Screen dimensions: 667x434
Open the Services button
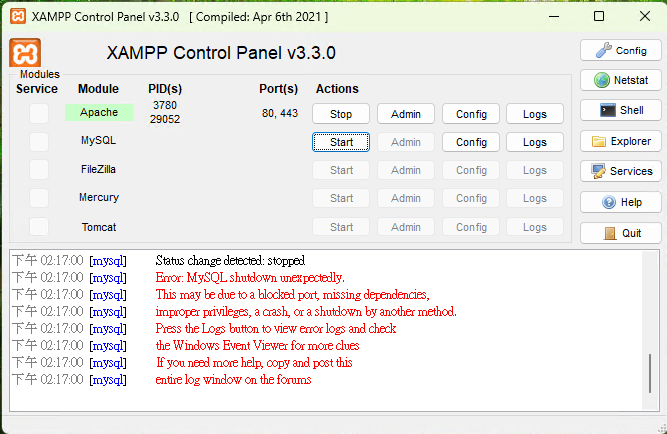(621, 171)
